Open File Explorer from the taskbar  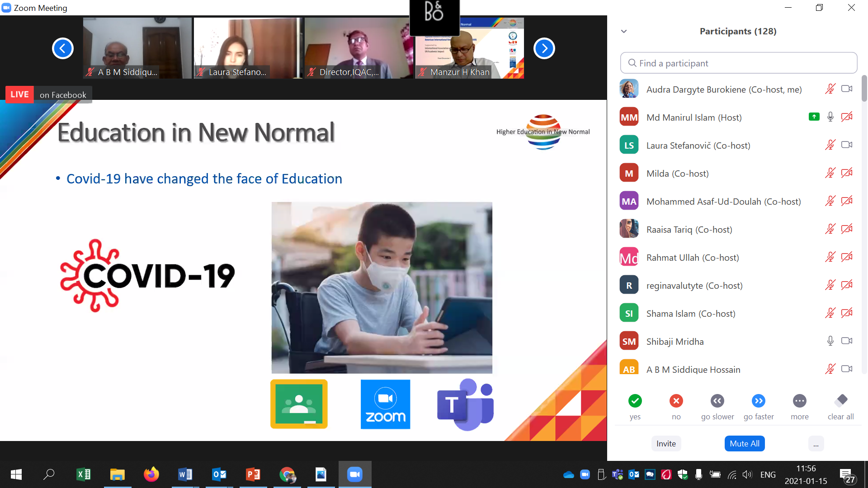click(x=118, y=474)
